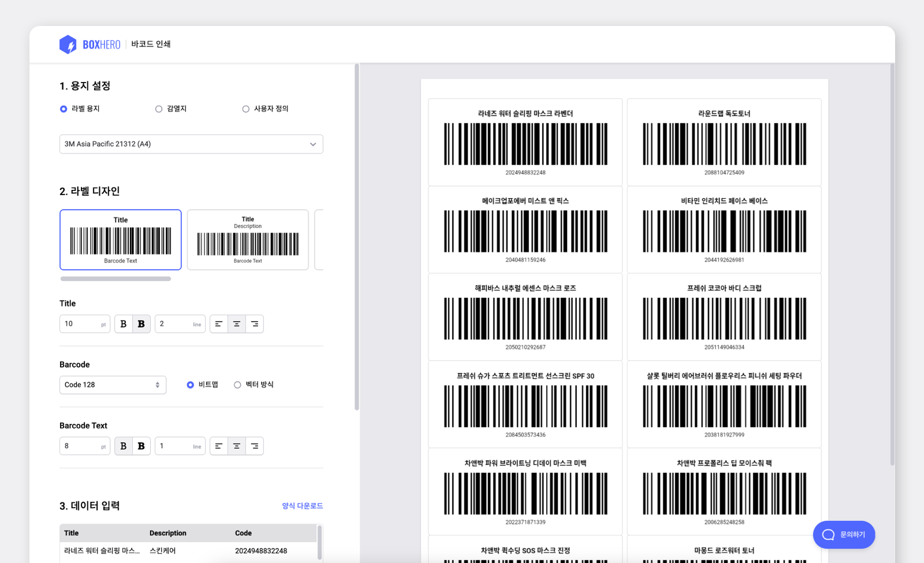Viewport: 924px width, 563px height.
Task: Click the Title font size field
Action: pos(85,324)
